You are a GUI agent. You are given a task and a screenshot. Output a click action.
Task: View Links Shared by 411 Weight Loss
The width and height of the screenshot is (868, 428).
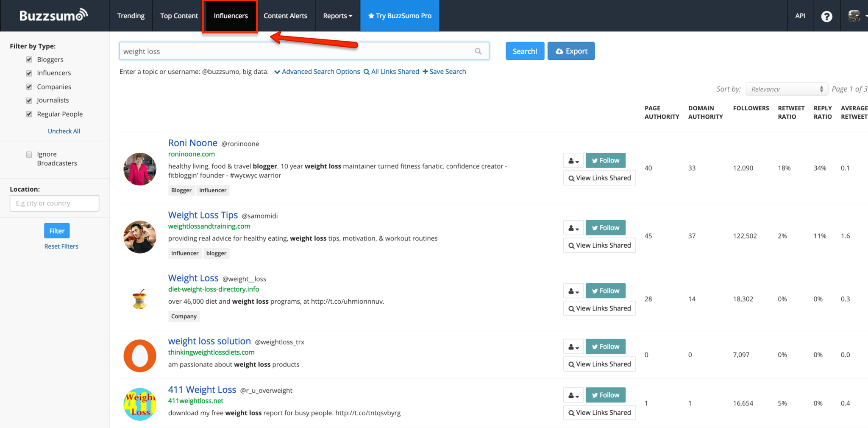(x=599, y=413)
